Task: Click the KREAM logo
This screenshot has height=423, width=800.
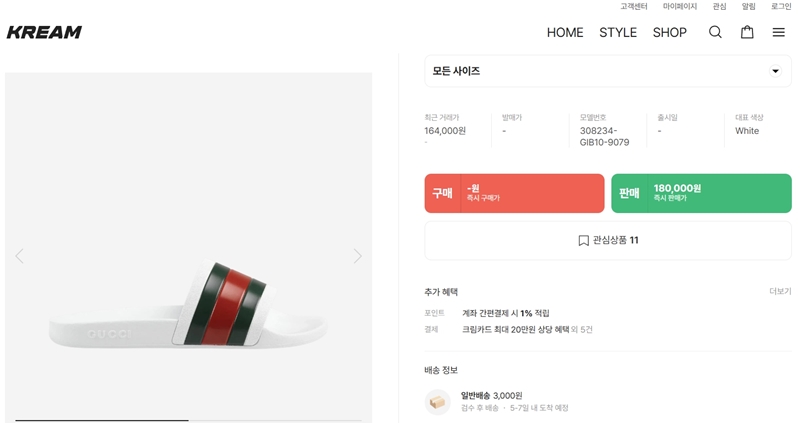Action: coord(44,32)
